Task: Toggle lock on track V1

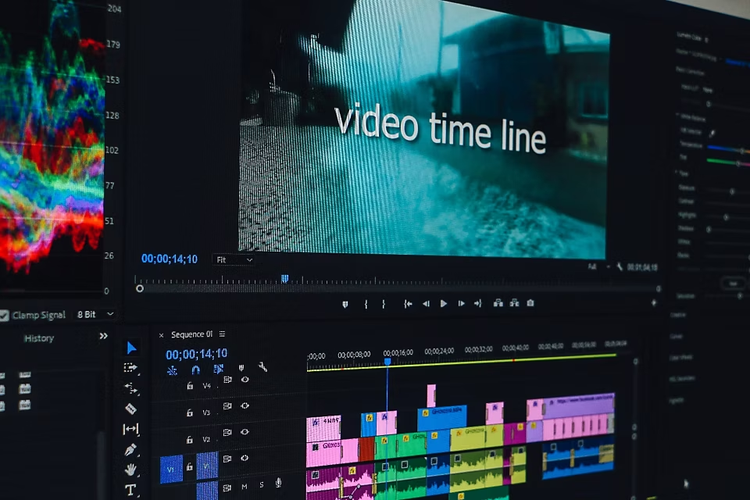Action: 190,467
